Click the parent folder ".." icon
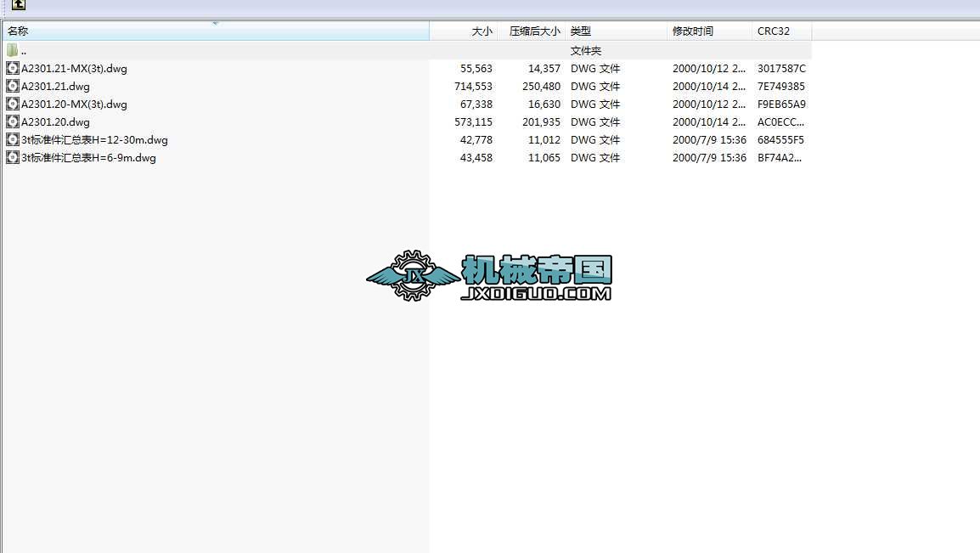This screenshot has height=553, width=980. coord(11,49)
